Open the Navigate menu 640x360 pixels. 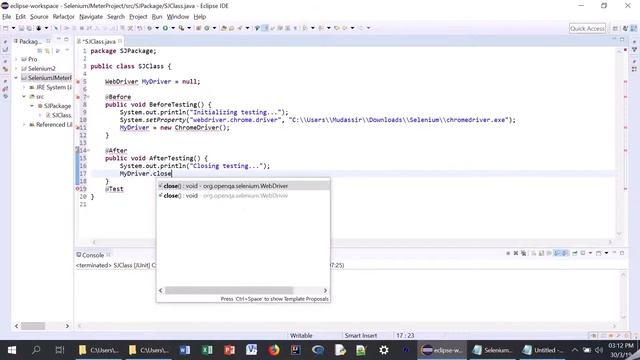pos(91,17)
